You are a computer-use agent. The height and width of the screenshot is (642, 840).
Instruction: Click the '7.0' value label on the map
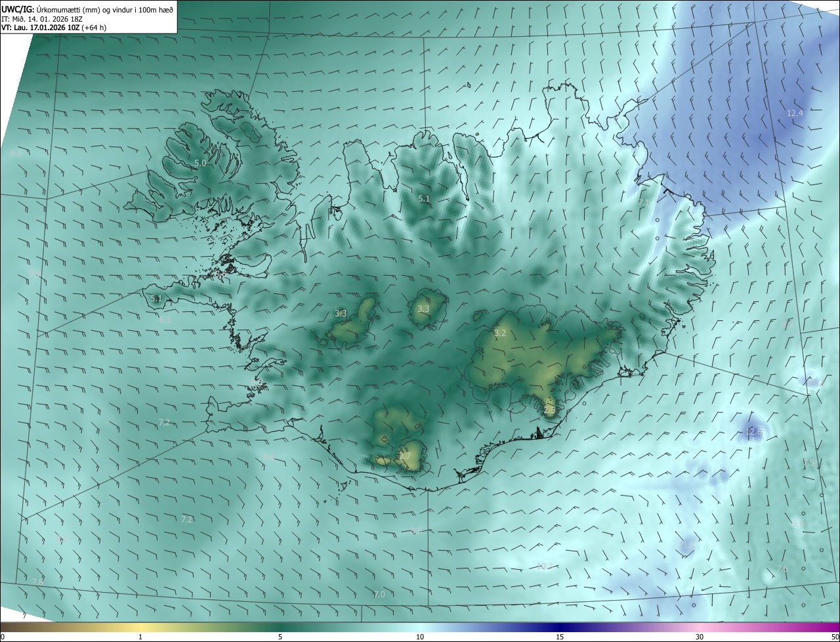[x=379, y=594]
